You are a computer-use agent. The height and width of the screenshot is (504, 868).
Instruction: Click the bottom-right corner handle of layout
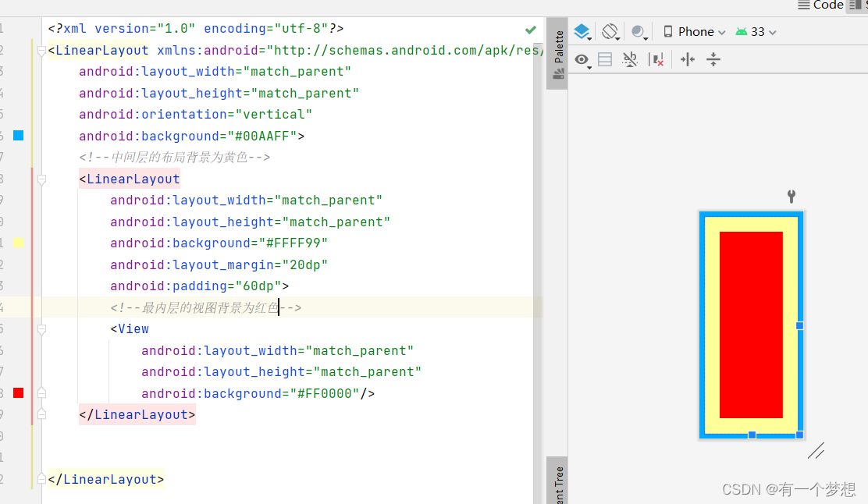tap(799, 435)
